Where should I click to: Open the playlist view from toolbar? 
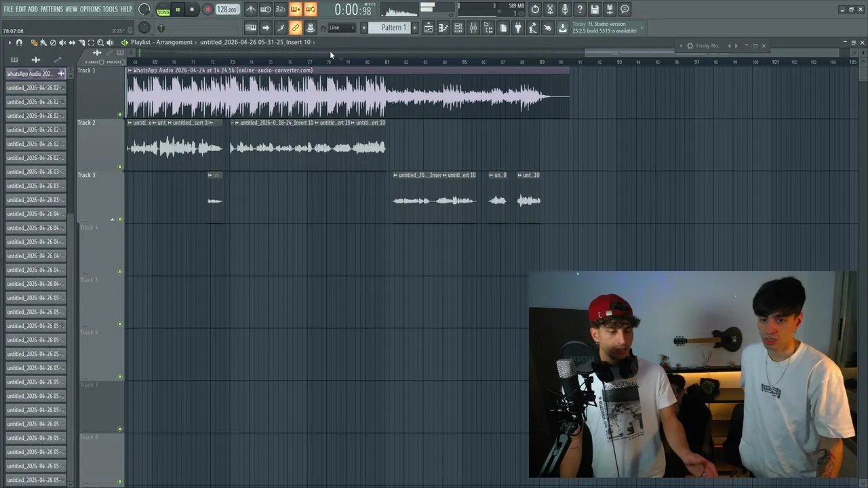pyautogui.click(x=429, y=28)
